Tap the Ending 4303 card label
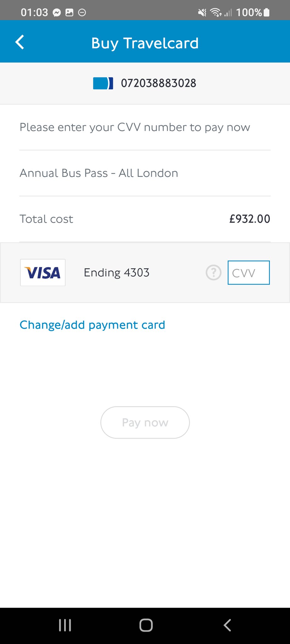 click(x=116, y=273)
